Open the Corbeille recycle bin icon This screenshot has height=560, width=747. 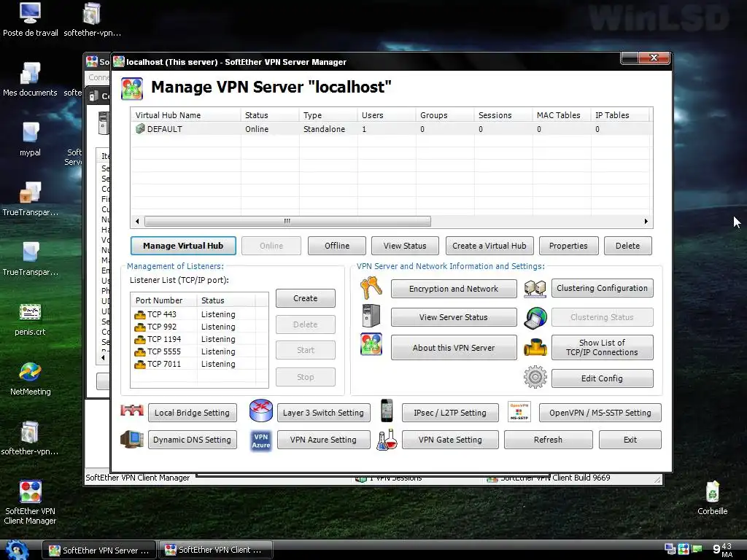712,497
